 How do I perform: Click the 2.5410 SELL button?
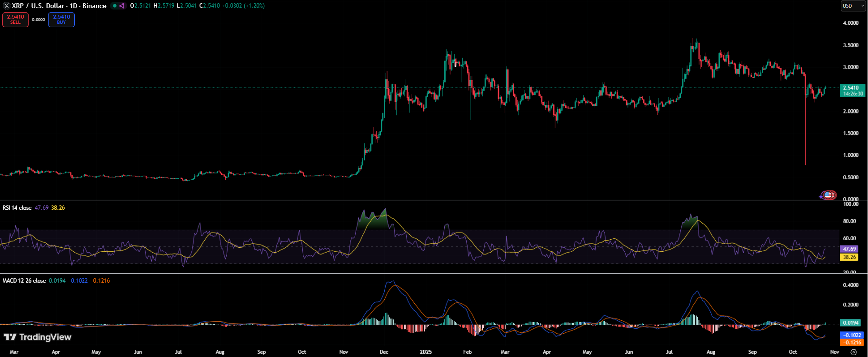click(15, 20)
